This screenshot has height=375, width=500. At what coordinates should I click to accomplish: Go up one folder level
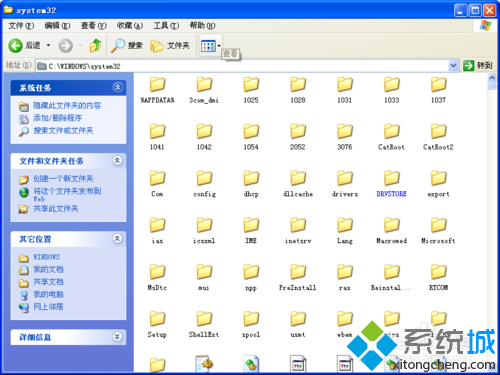click(95, 45)
